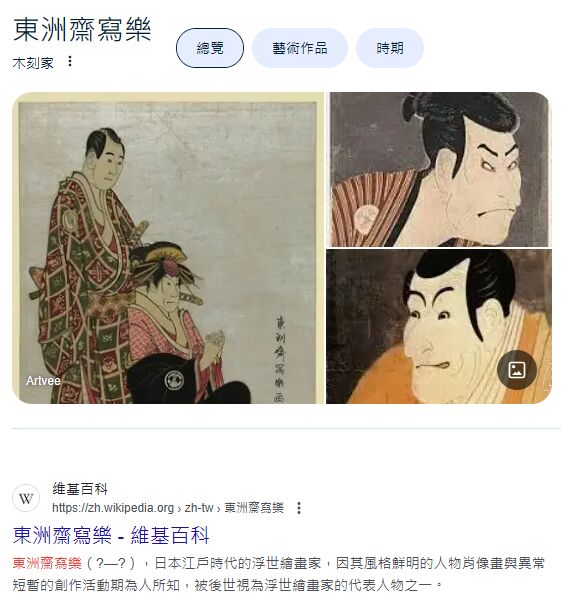The height and width of the screenshot is (606, 561).
Task: Click the Artvee source label on the image
Action: (x=43, y=381)
